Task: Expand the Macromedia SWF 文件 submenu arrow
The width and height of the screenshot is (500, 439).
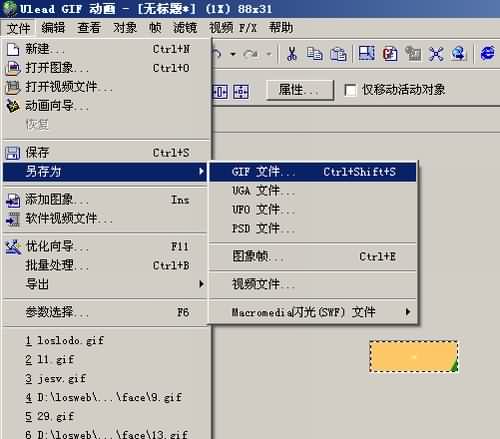Action: point(407,312)
